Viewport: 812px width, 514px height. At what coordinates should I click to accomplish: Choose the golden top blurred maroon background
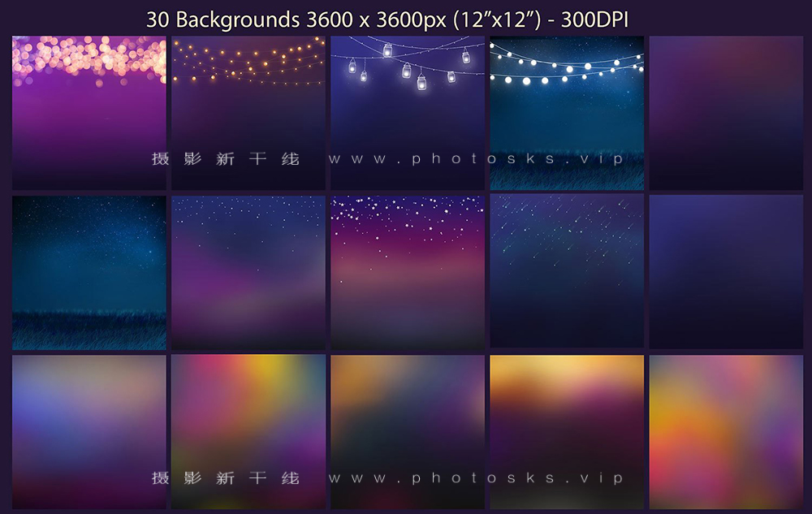pyautogui.click(x=567, y=432)
